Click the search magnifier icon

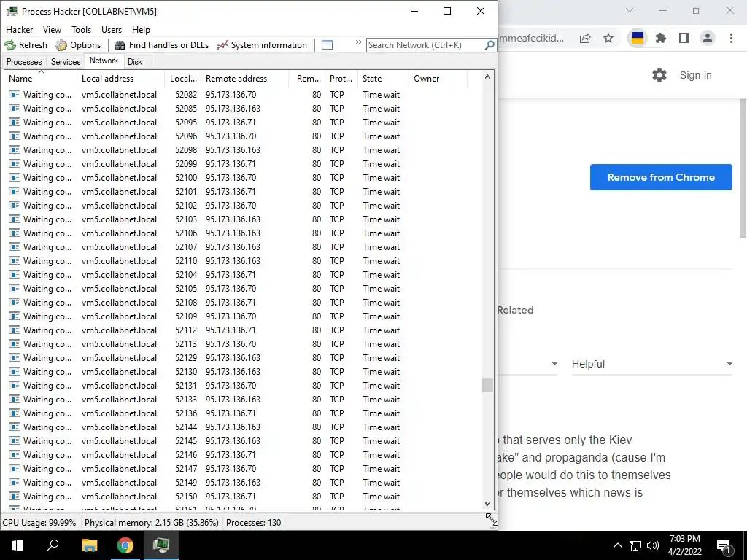click(489, 45)
